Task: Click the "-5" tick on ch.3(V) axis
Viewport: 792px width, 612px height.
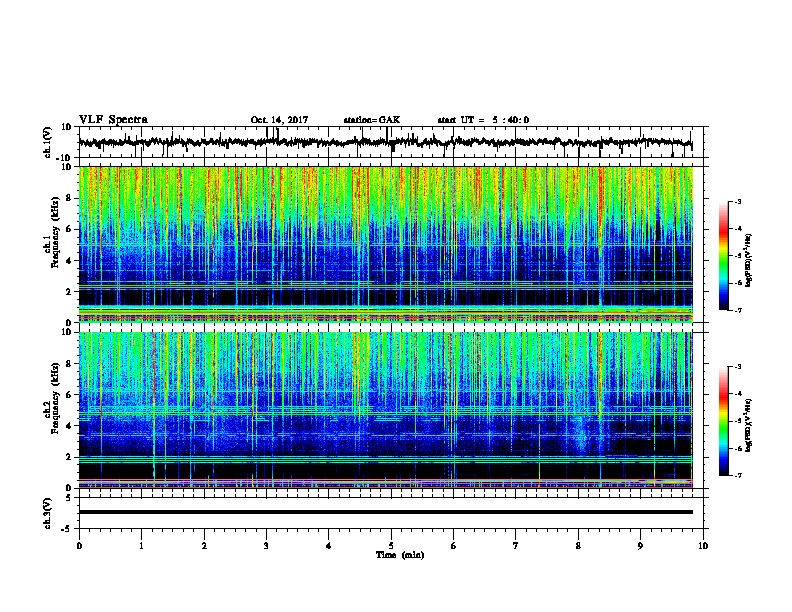Action: click(x=67, y=529)
